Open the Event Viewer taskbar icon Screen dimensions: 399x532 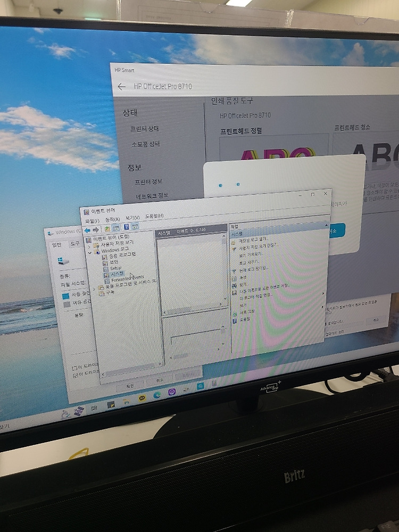point(214,384)
